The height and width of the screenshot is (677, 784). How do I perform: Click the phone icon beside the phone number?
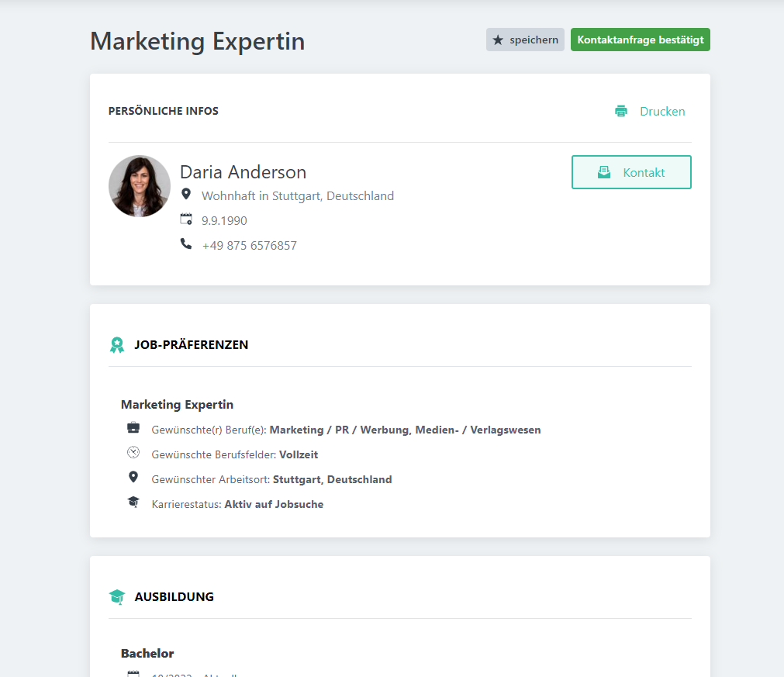(186, 244)
